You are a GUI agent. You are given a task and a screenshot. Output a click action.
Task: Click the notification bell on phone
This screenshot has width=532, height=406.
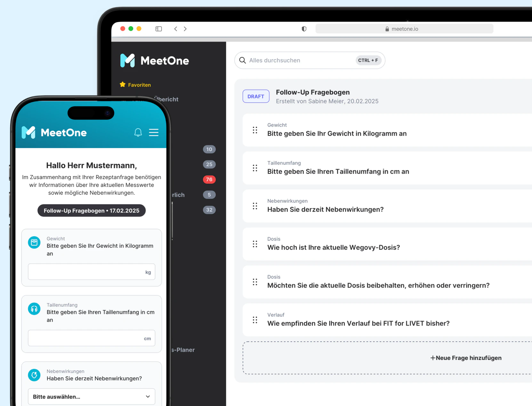[138, 133]
